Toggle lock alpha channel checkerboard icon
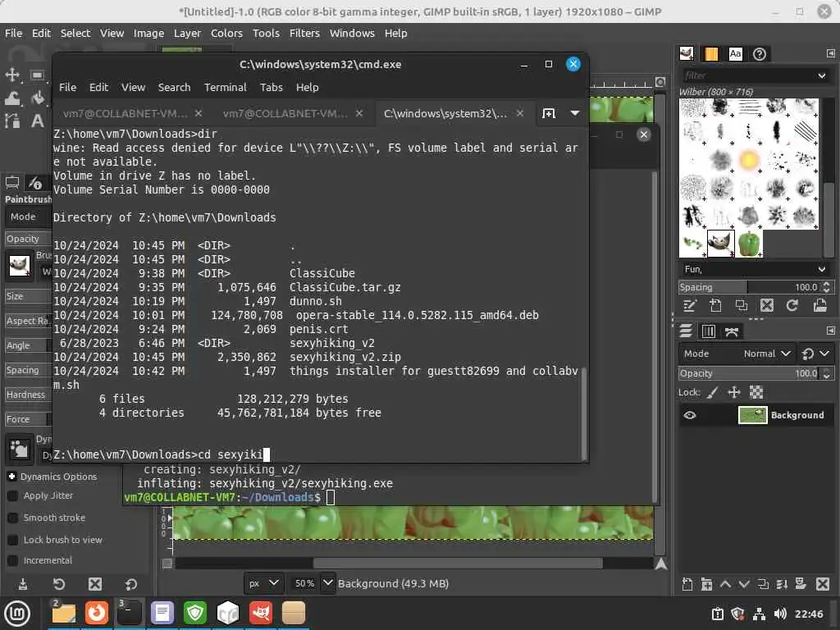This screenshot has width=840, height=630. [756, 393]
